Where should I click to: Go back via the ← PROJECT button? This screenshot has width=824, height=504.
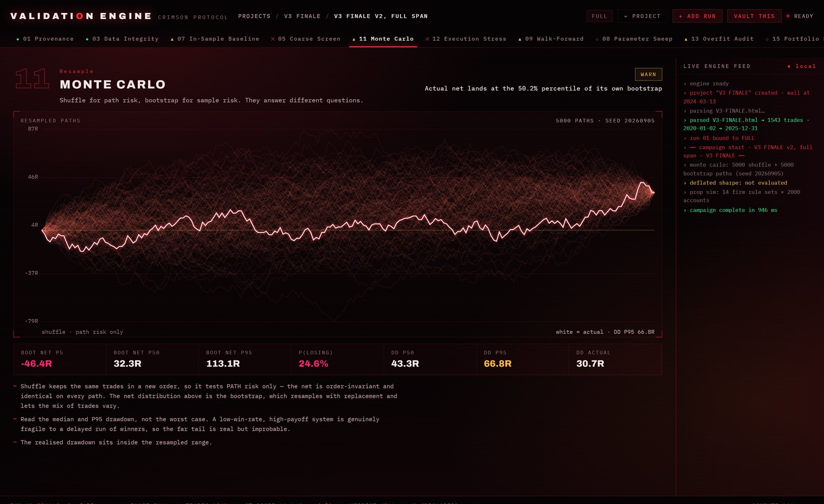[642, 16]
